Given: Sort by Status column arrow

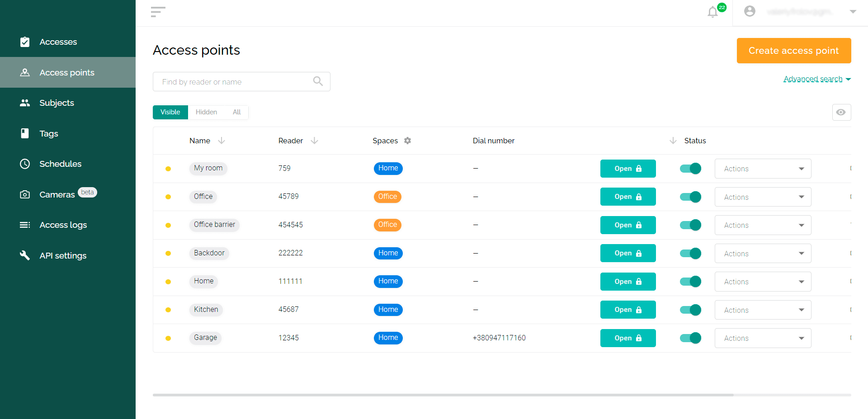Looking at the screenshot, I should click(673, 141).
